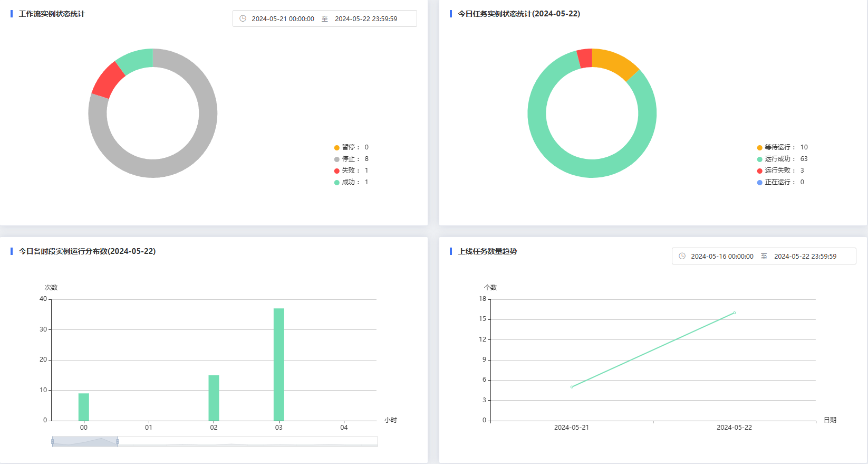The height and width of the screenshot is (464, 868).
Task: Click x-axis date label 2024-05-22 in trend chart
Action: [x=734, y=428]
